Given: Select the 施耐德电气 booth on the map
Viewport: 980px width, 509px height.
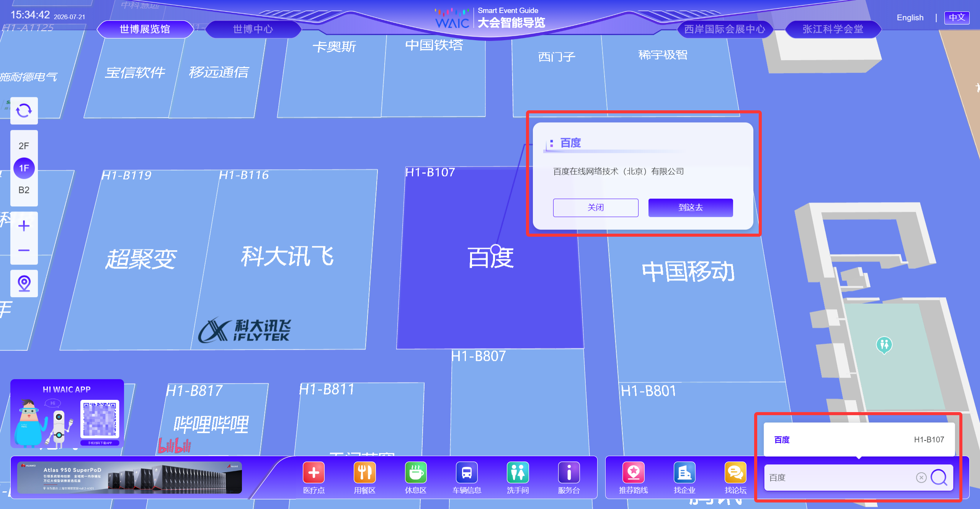Looking at the screenshot, I should [29, 77].
